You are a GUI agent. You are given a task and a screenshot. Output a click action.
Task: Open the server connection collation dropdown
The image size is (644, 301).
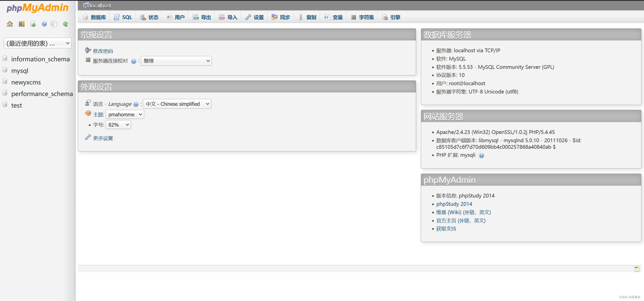[176, 61]
